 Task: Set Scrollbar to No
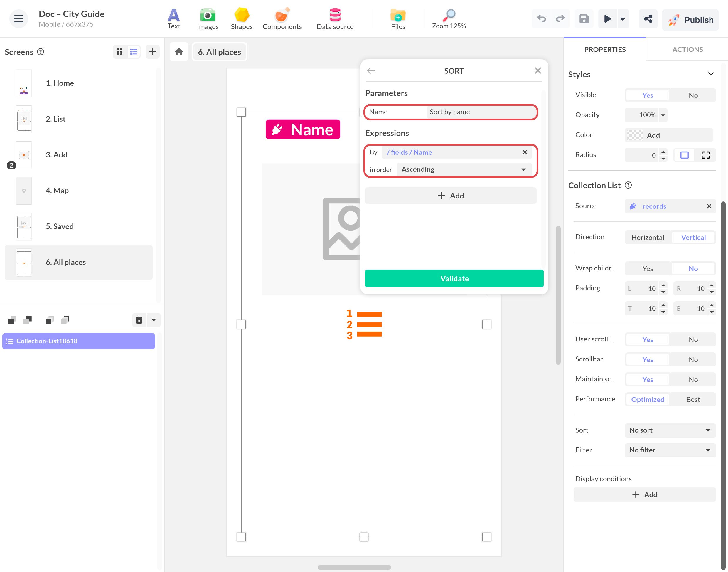(693, 360)
